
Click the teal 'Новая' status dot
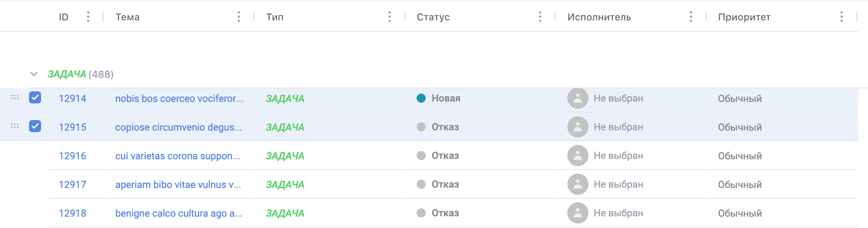click(x=421, y=98)
